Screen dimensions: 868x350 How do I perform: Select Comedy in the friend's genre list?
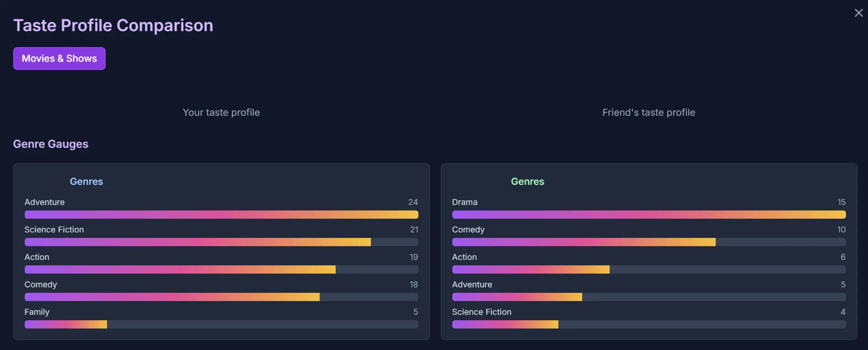click(x=468, y=229)
